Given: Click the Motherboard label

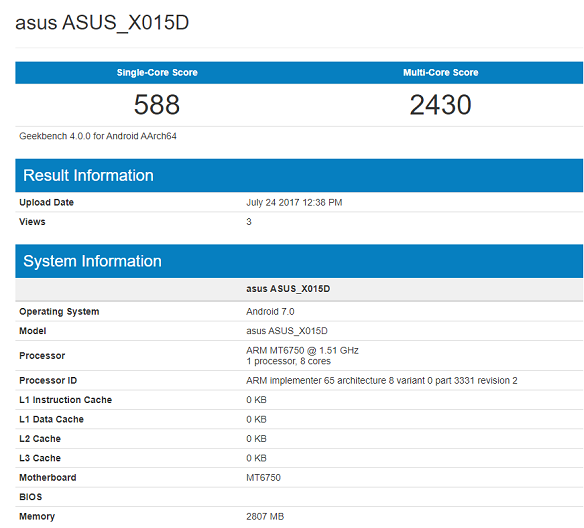Looking at the screenshot, I should pyautogui.click(x=48, y=477).
